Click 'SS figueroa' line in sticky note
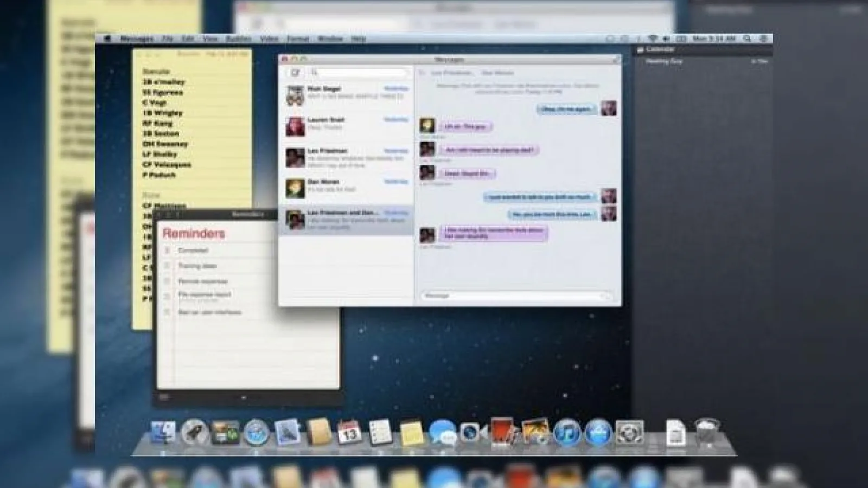Image resolution: width=868 pixels, height=488 pixels. click(162, 92)
